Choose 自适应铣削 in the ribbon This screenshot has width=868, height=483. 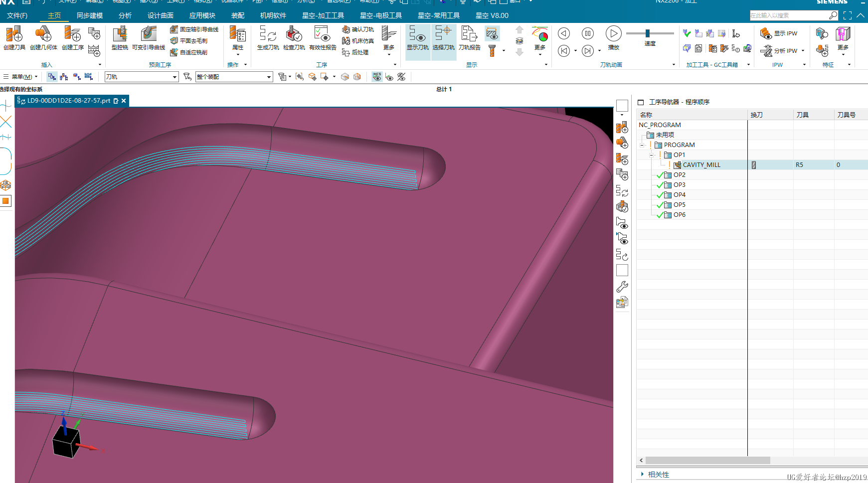coord(189,52)
